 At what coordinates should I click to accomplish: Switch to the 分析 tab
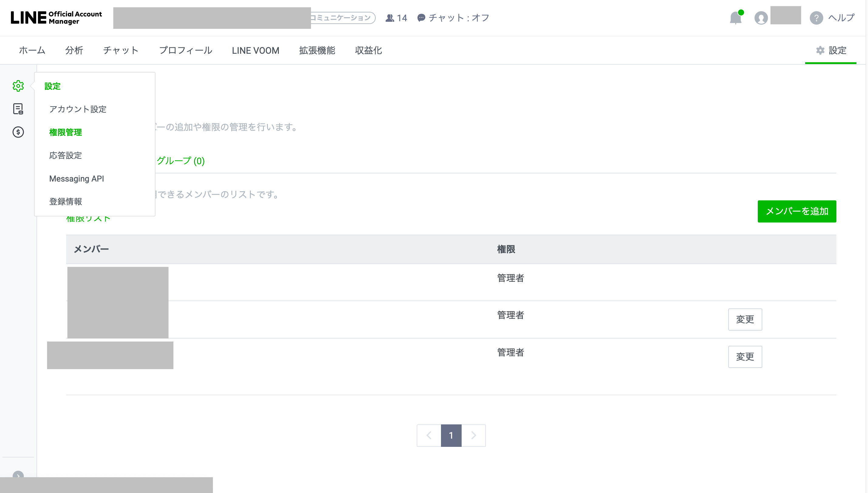(74, 50)
